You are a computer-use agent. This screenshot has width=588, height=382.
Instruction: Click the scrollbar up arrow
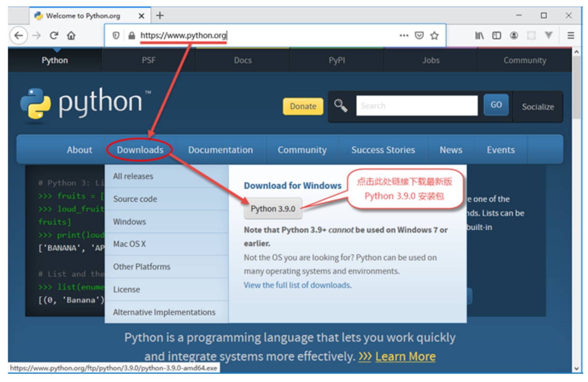(x=577, y=52)
